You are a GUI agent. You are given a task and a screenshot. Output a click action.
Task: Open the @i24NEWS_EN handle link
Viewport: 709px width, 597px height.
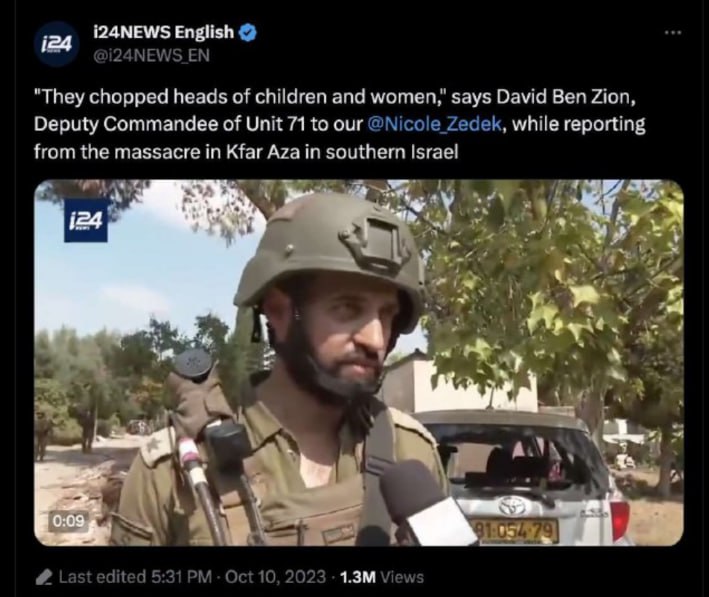coord(151,55)
